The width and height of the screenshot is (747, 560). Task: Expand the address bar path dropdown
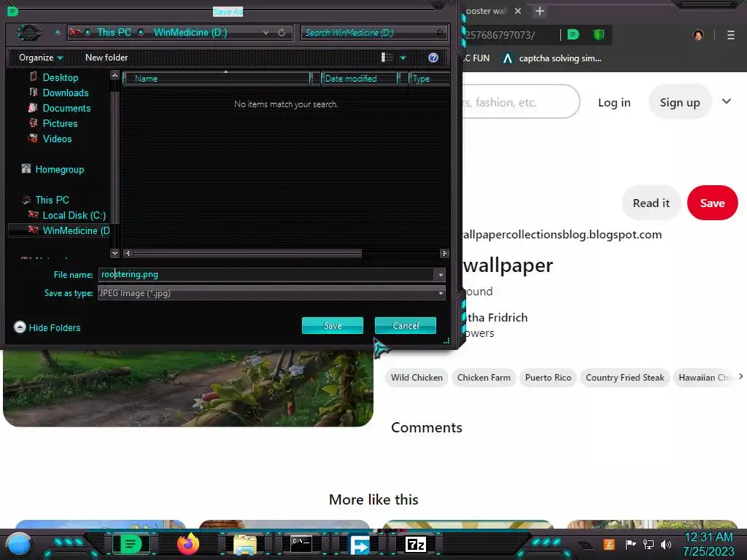pyautogui.click(x=266, y=32)
